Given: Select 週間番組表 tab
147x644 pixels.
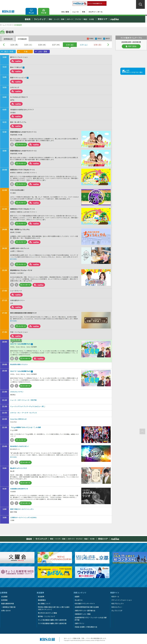Looking at the screenshot, I should (8, 39).
